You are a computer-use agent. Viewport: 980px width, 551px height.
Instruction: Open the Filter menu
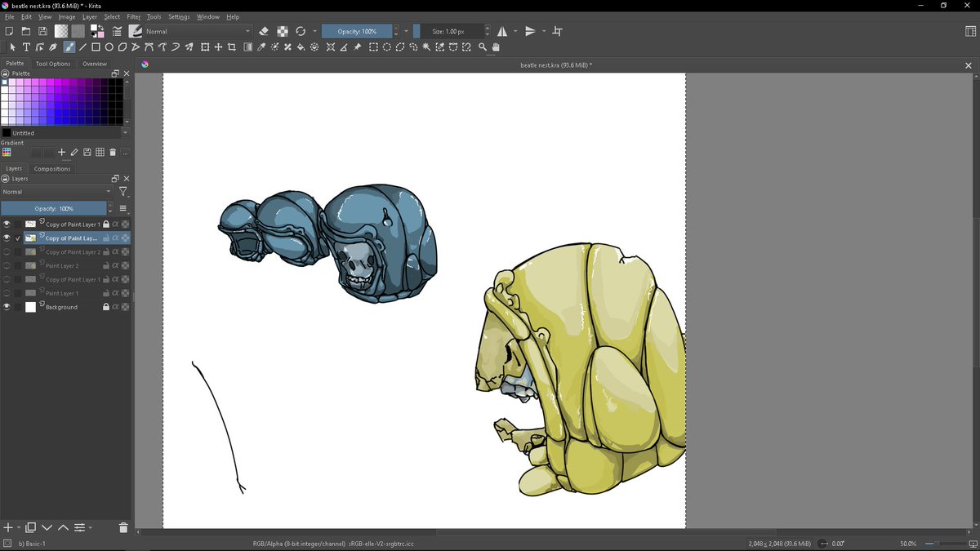click(x=133, y=16)
